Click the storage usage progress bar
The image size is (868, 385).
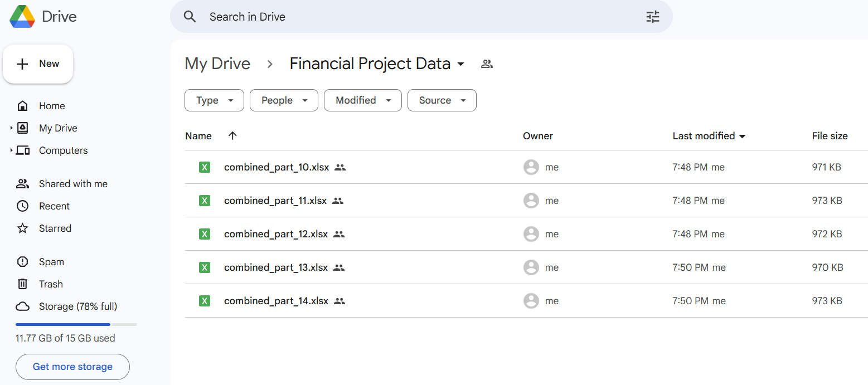pos(76,324)
